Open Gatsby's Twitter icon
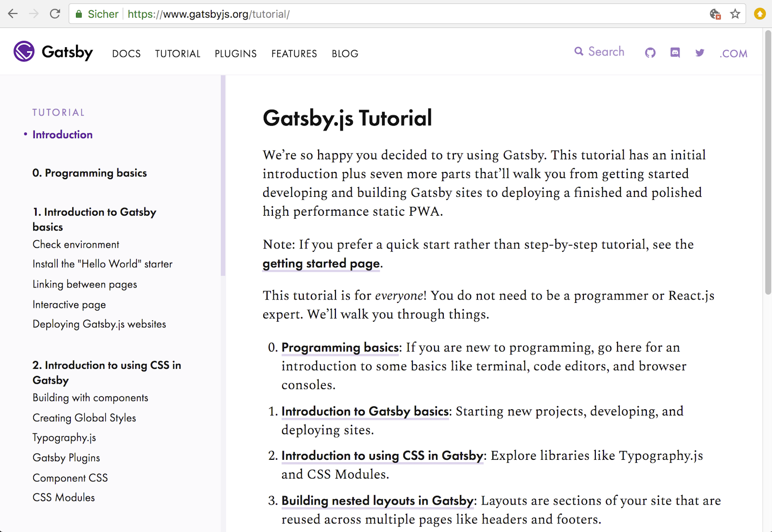 coord(700,53)
